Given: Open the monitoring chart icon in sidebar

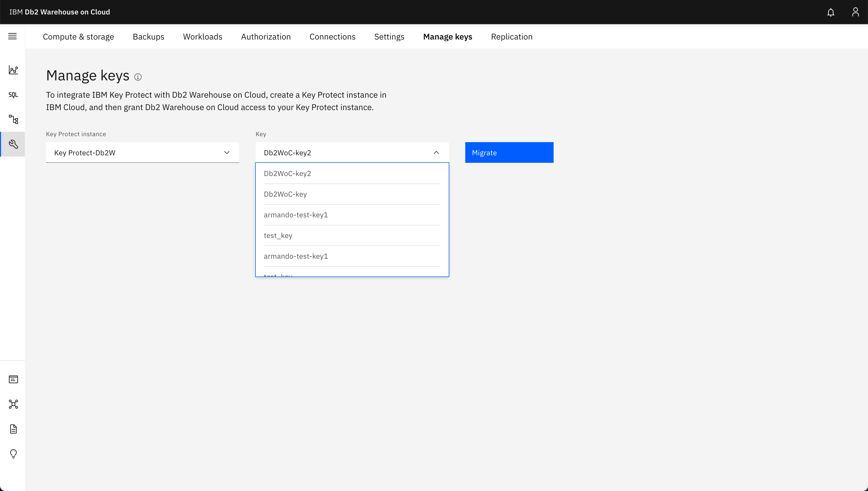Looking at the screenshot, I should click(x=13, y=70).
